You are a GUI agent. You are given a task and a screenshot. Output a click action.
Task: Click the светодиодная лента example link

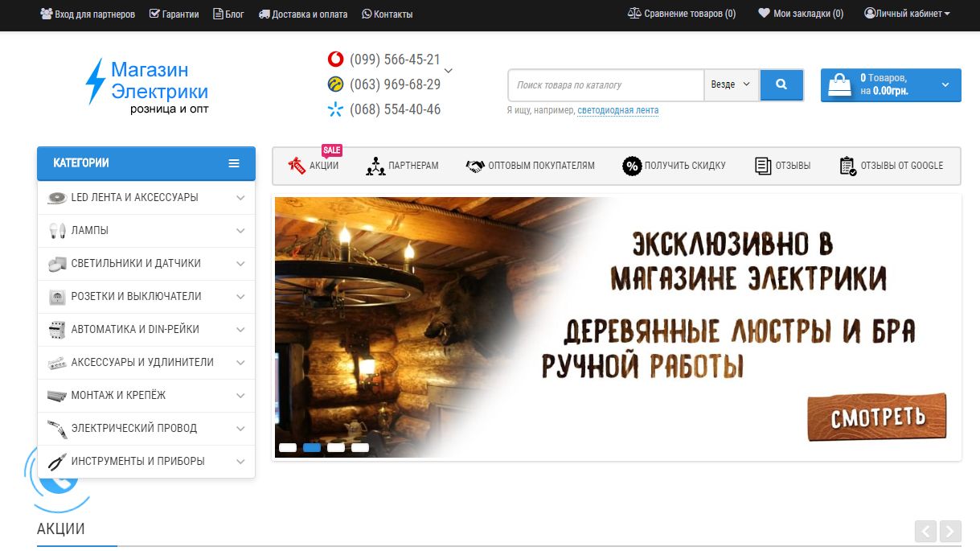point(617,110)
